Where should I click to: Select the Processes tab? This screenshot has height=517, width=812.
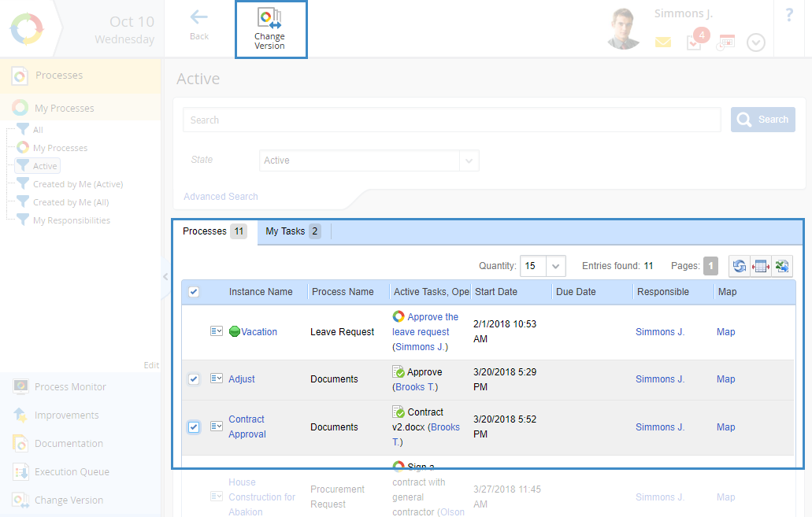[x=214, y=231]
